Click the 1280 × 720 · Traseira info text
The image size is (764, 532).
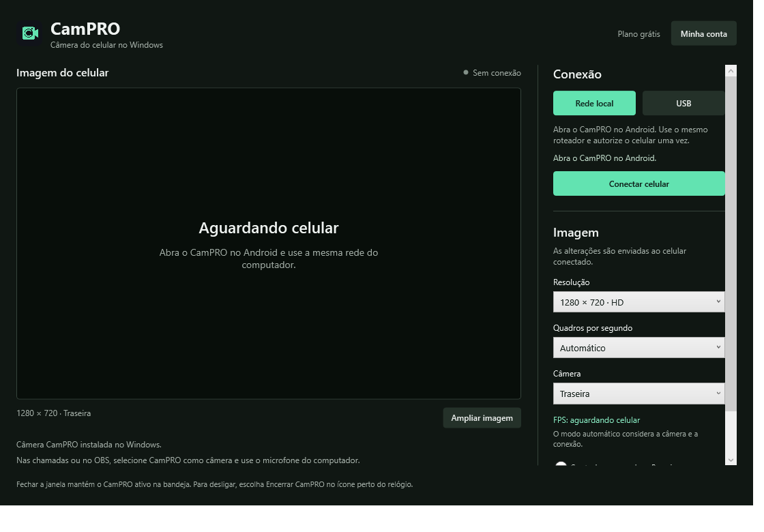(x=54, y=413)
